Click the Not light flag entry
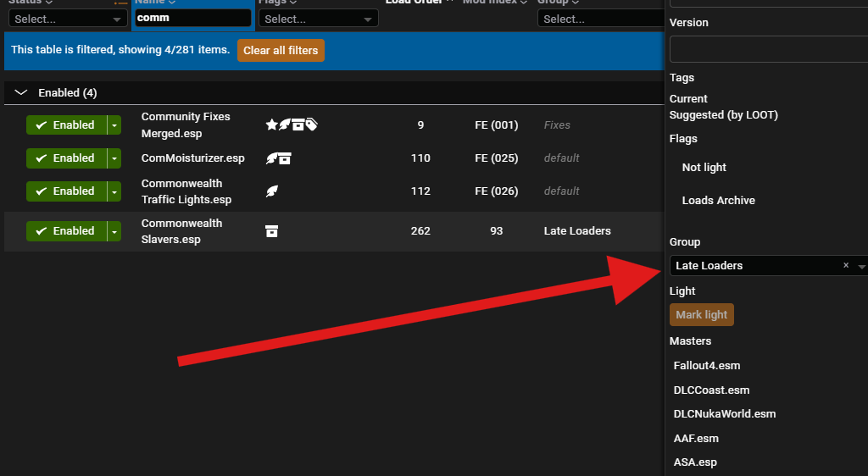This screenshot has height=476, width=868. (704, 168)
